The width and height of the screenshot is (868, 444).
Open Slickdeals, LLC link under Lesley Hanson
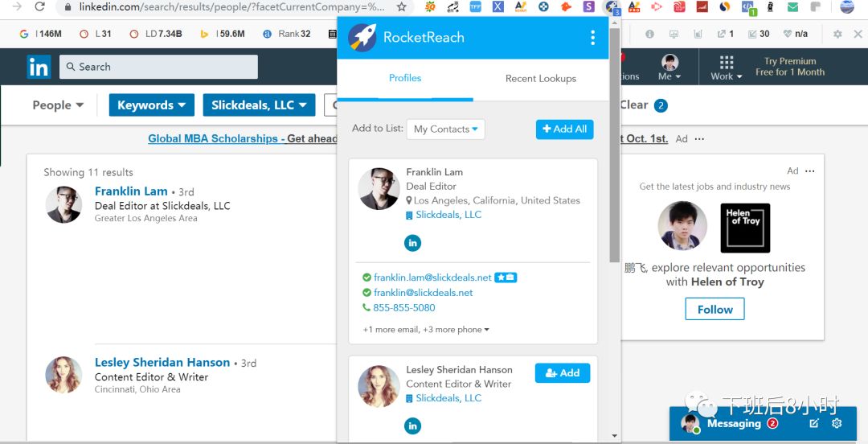point(448,398)
